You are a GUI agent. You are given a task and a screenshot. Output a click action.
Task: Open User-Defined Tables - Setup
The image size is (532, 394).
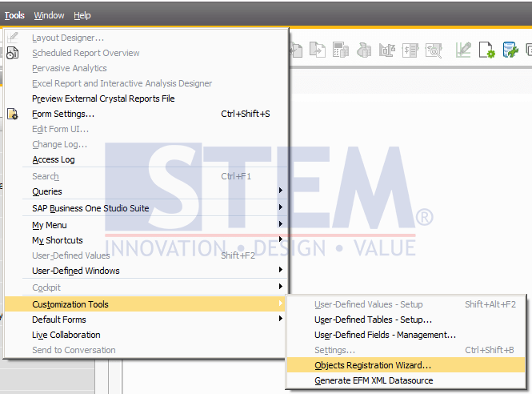pyautogui.click(x=406, y=320)
